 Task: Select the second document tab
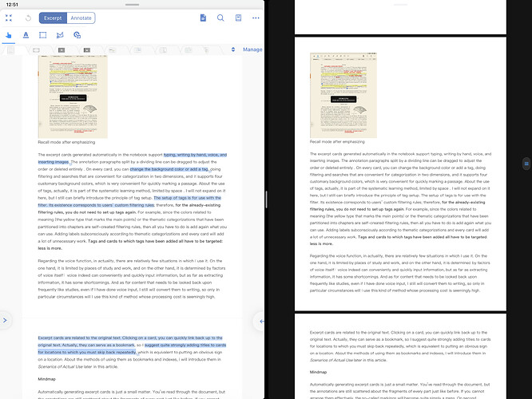[36, 50]
